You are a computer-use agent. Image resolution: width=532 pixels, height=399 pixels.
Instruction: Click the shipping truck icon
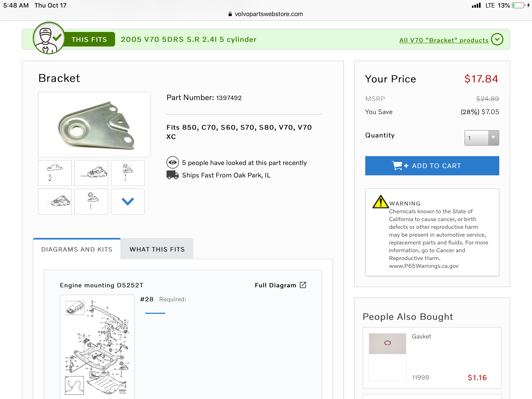click(172, 175)
